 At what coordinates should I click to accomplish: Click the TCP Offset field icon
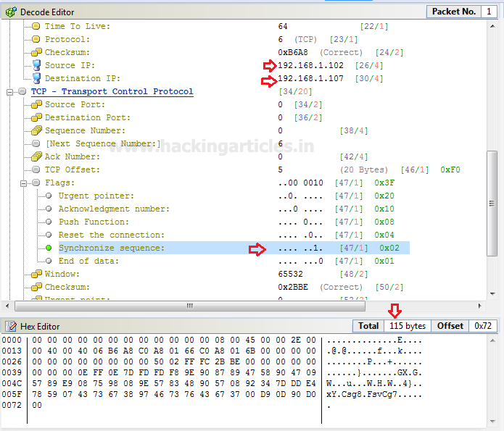(36, 170)
